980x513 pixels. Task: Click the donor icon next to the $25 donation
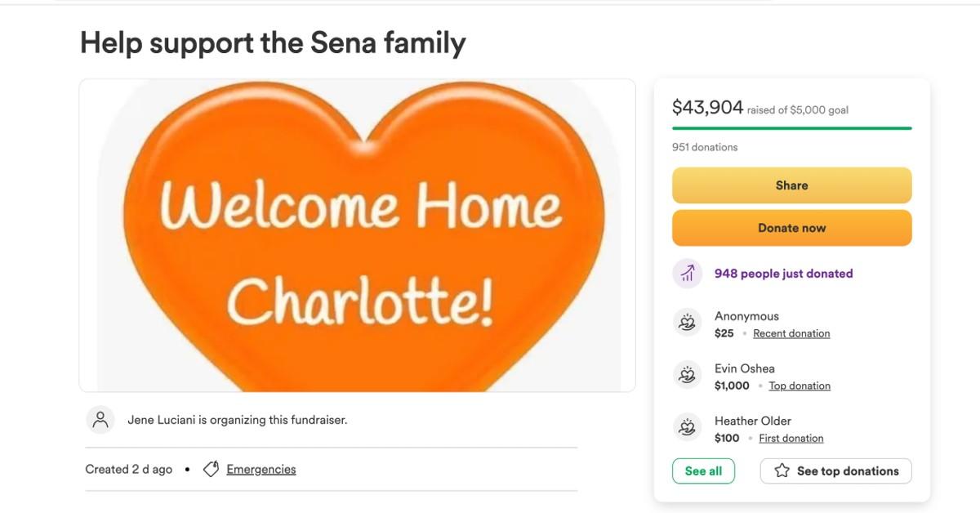click(687, 323)
